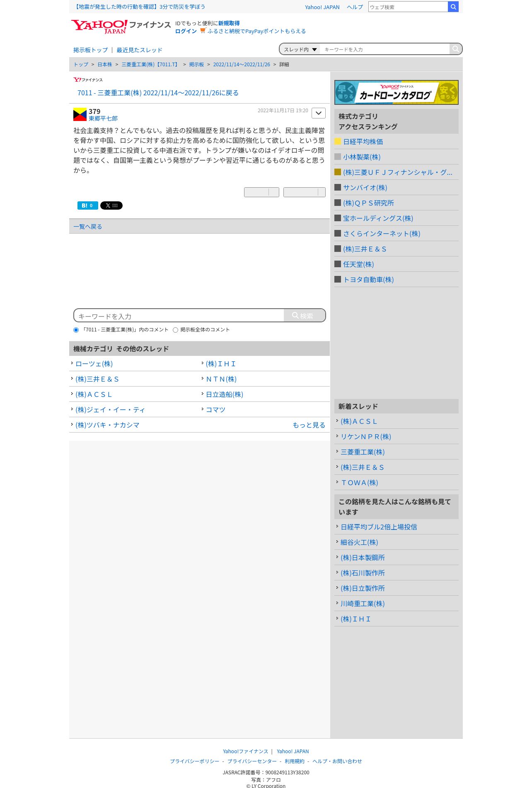Select the 掲示板全体のコメント radio button
The width and height of the screenshot is (532, 788).
(x=176, y=330)
